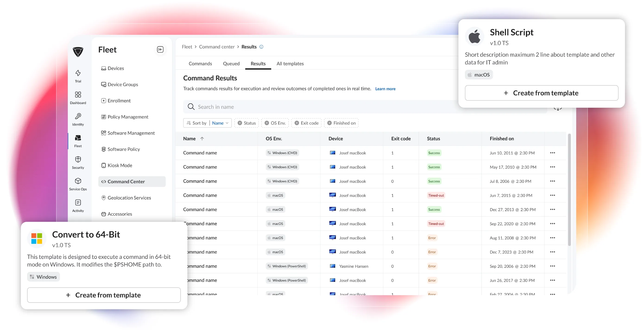Open the Security section
644x330 pixels.
[x=78, y=162]
